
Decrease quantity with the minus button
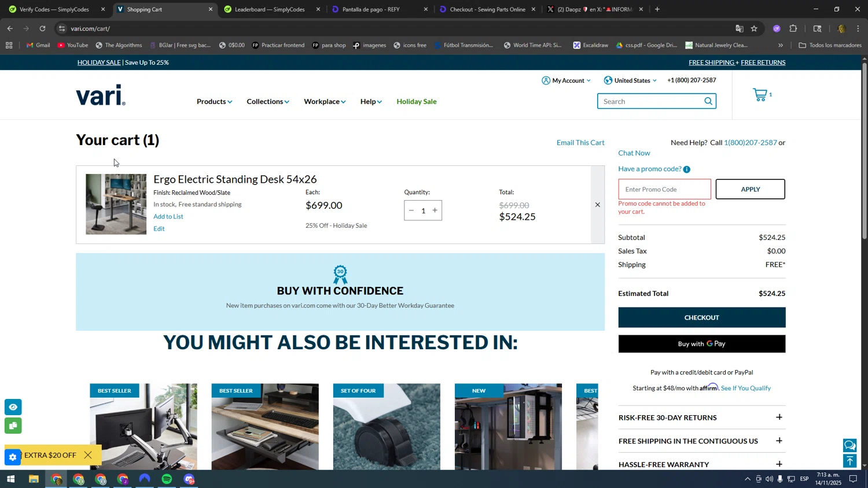coord(411,210)
